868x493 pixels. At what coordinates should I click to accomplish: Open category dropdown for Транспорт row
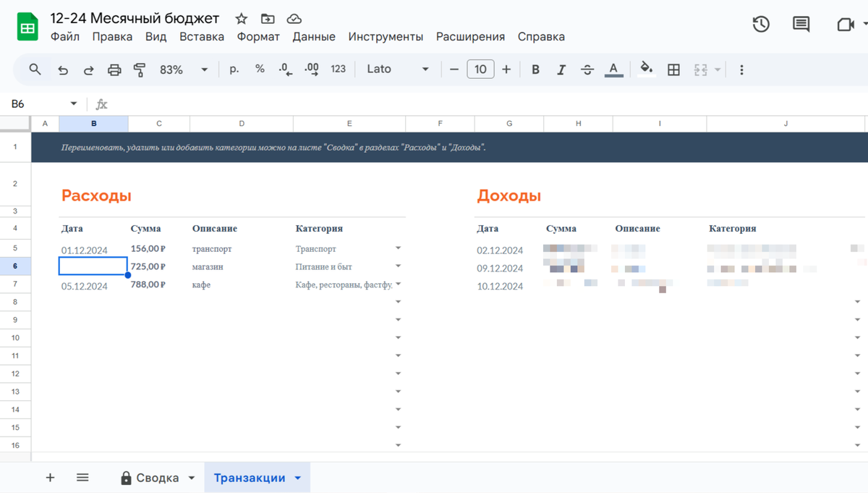click(x=398, y=248)
